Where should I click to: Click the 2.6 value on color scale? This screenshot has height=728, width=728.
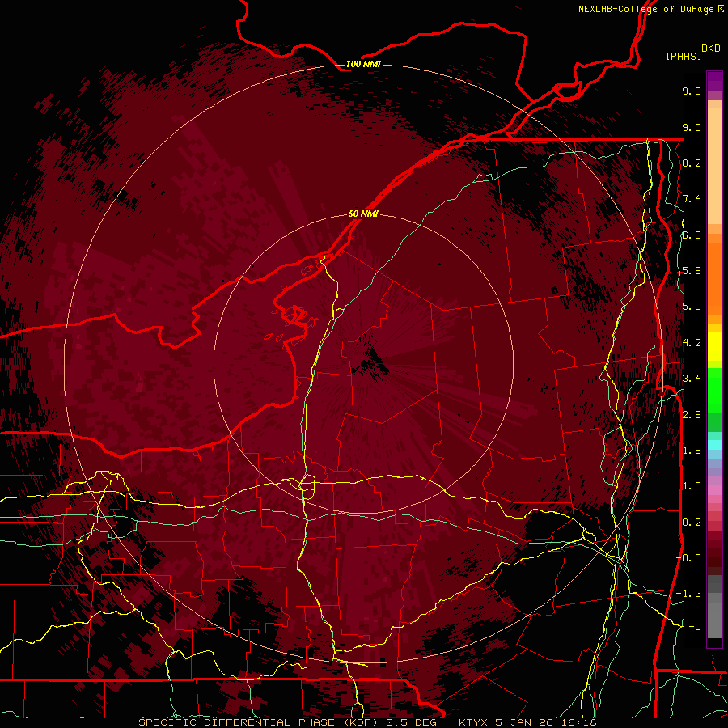(x=692, y=415)
